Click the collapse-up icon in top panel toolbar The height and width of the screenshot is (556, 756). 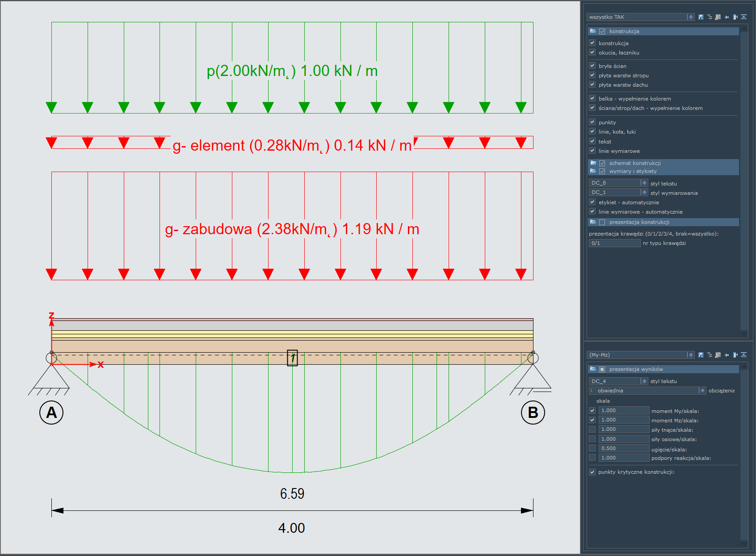point(743,17)
